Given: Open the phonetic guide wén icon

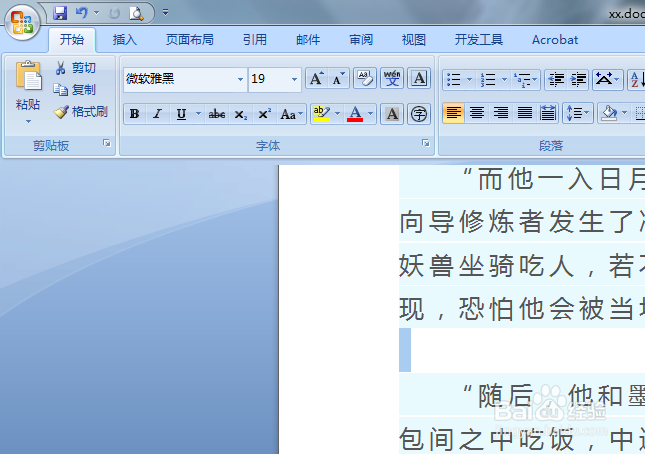Looking at the screenshot, I should (x=392, y=78).
